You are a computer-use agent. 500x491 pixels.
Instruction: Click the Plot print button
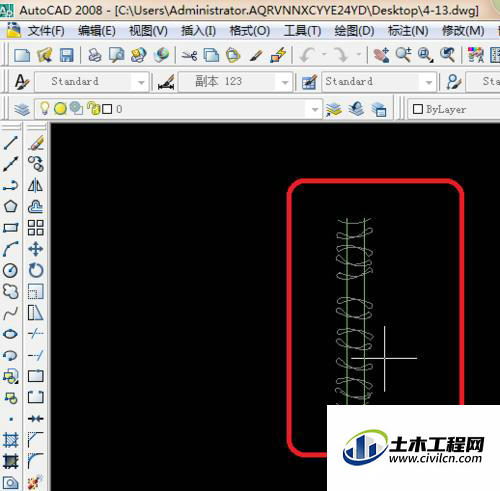(95, 55)
